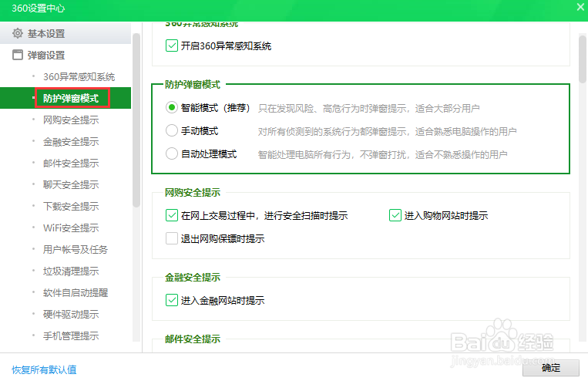The image size is (588, 381).
Task: Select 智能模式（推荐） radio button
Action: 171,108
